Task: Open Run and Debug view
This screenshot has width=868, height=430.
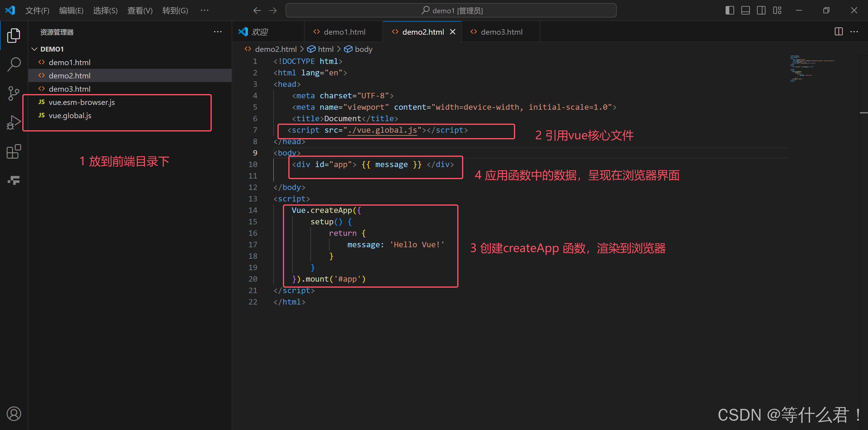Action: [14, 122]
